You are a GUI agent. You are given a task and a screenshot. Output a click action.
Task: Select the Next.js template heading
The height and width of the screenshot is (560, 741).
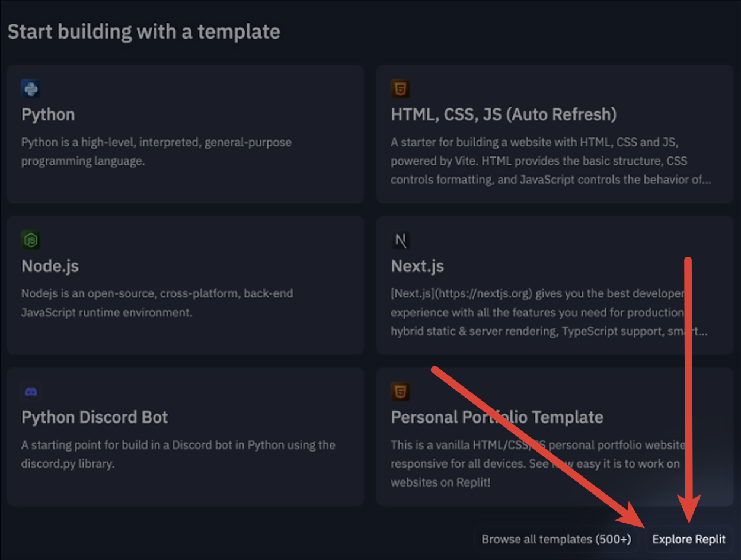tap(417, 266)
